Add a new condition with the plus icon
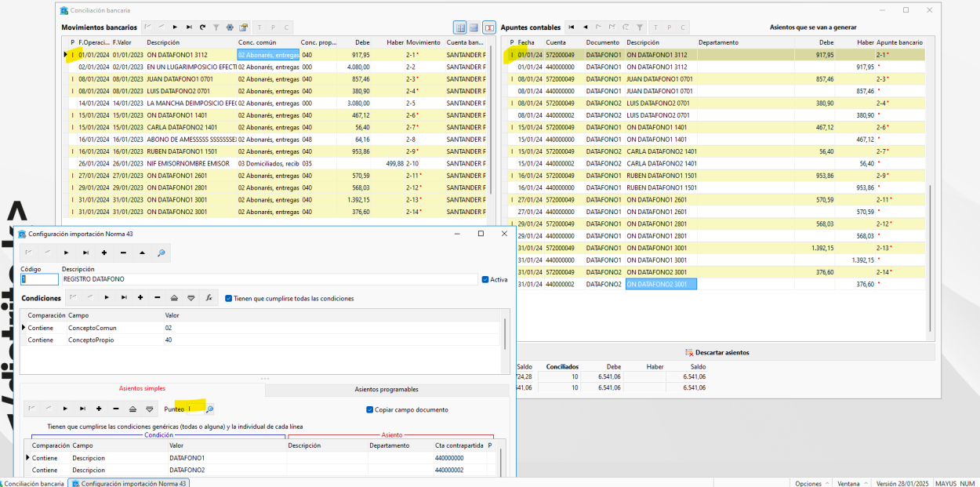The width and height of the screenshot is (980, 487). pos(140,297)
